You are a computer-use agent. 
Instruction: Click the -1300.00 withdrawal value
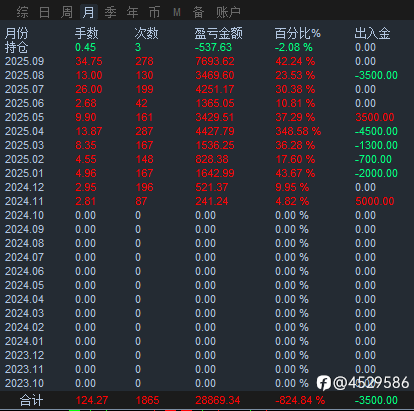(x=376, y=145)
